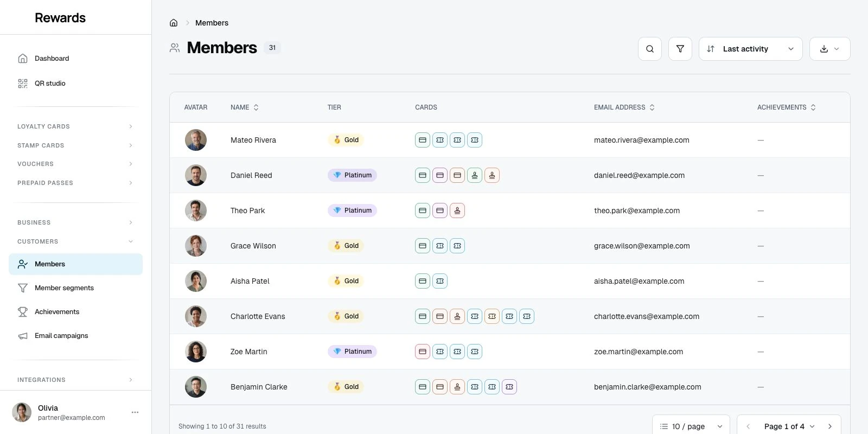This screenshot has width=868, height=434.
Task: Open Aisha Patel's voucher icon
Action: 440,281
